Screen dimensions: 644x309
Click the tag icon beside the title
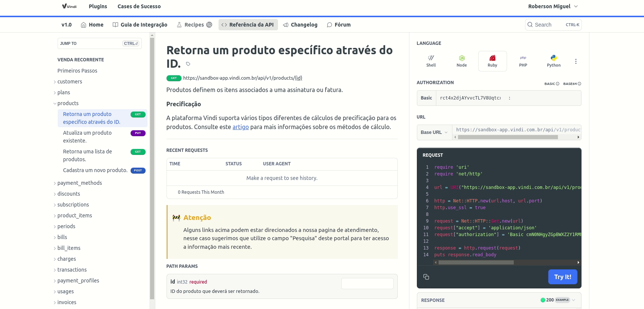[188, 64]
